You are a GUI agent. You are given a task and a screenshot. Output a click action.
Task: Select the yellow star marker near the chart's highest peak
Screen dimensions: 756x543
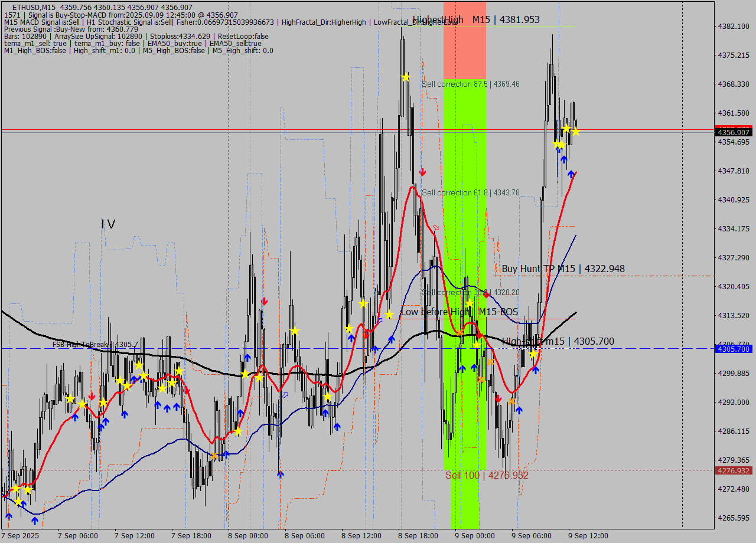point(406,76)
